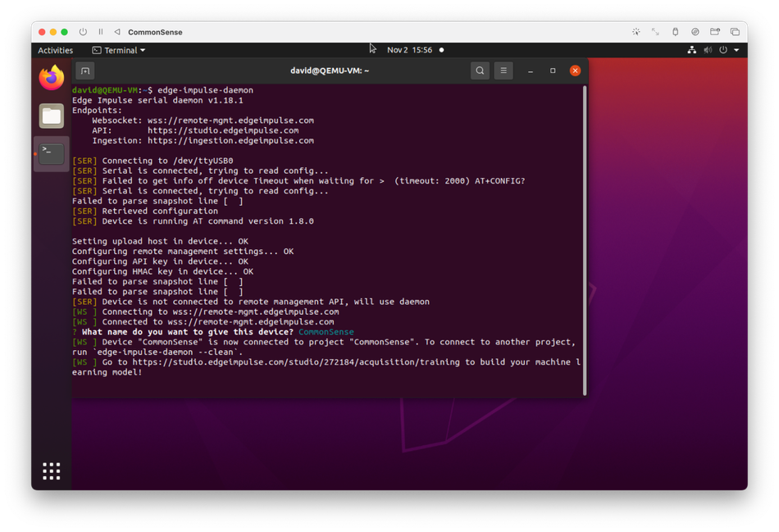Viewport: 779px width, 532px height.
Task: Open the terminal hamburger menu
Action: pyautogui.click(x=503, y=70)
